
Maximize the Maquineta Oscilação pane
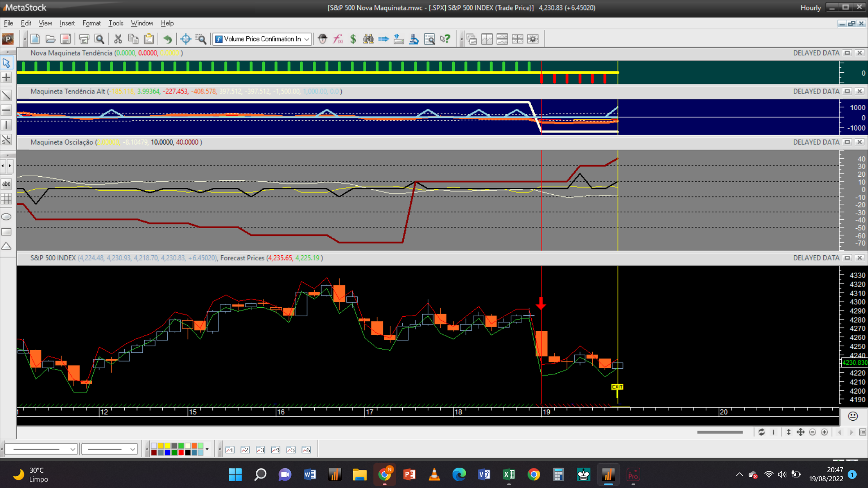[x=847, y=142]
